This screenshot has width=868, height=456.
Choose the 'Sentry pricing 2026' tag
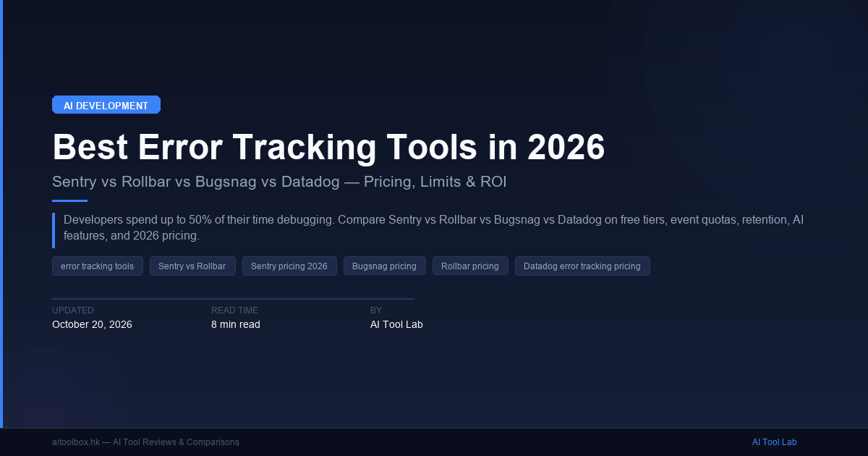click(289, 266)
